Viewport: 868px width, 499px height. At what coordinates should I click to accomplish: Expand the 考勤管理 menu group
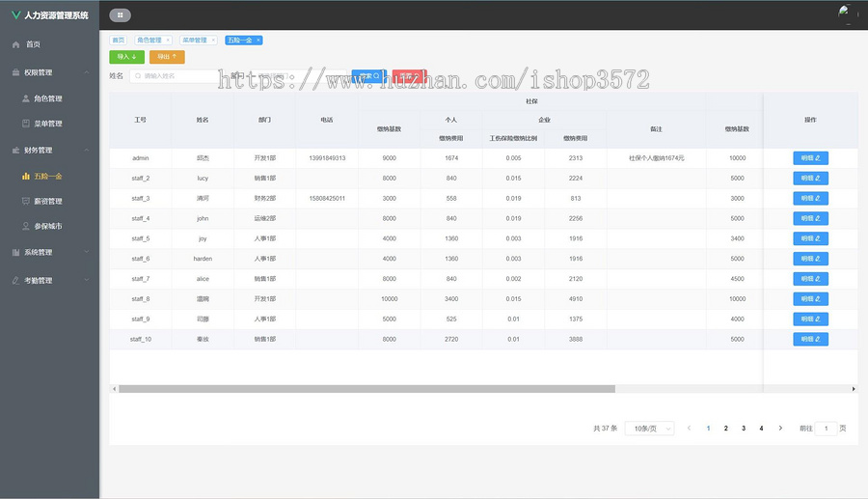pos(87,280)
